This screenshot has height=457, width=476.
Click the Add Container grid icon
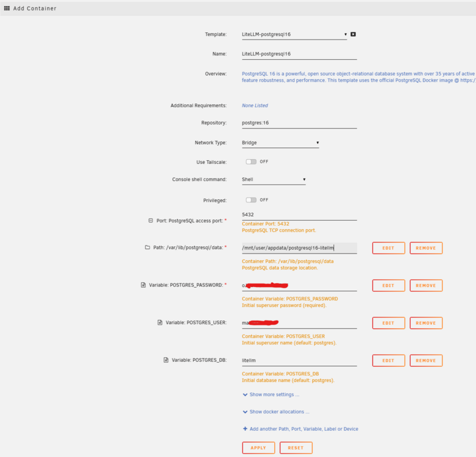[x=7, y=8]
